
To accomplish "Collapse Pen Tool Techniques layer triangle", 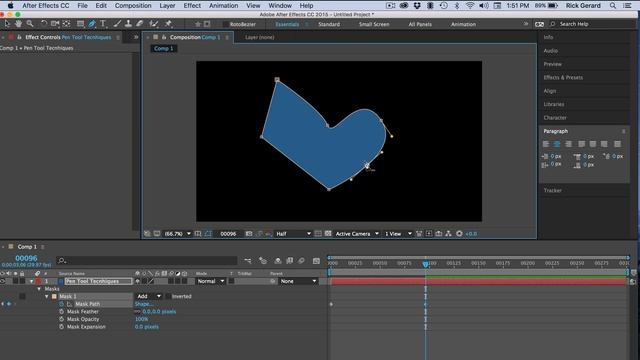I will [31, 281].
